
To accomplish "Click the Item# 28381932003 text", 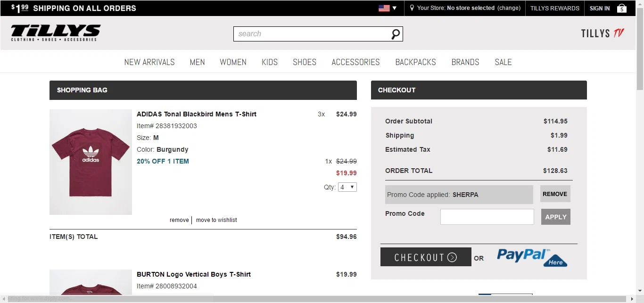I will [x=167, y=126].
